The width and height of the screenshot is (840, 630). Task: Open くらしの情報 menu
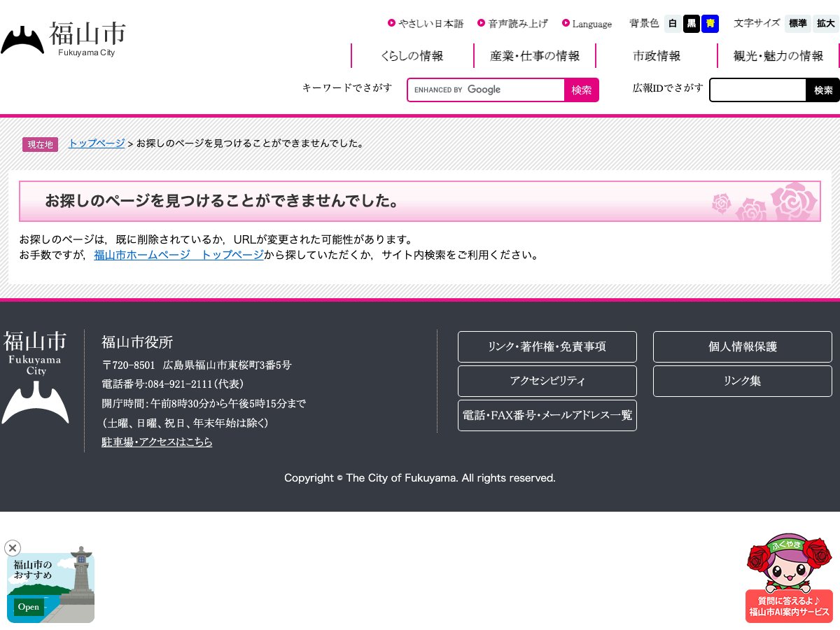(412, 56)
